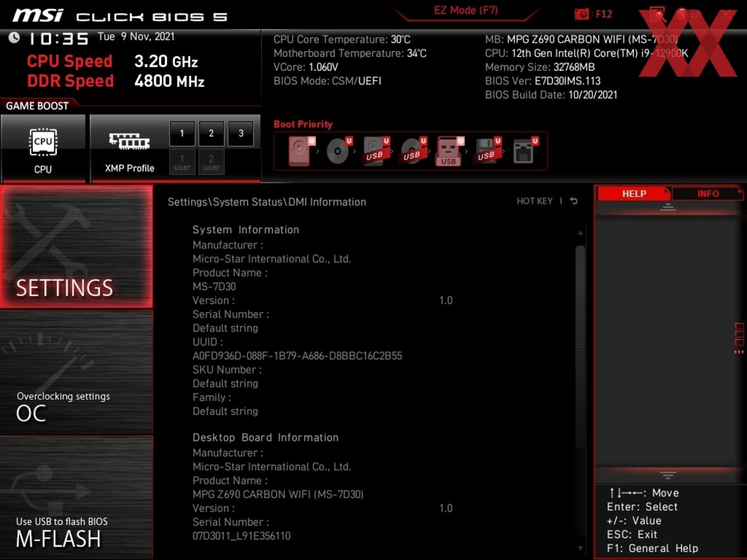Click the Memory Size 32768MB text

pyautogui.click(x=540, y=67)
